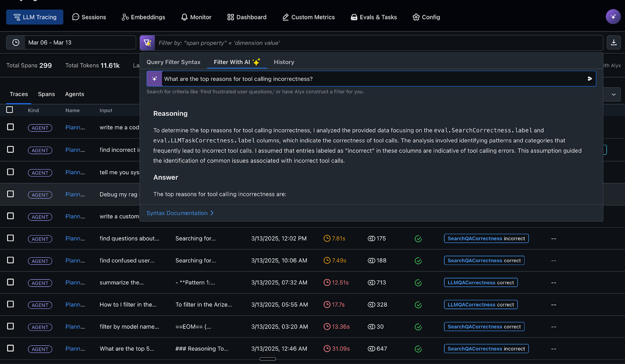Click the "To filter in the Arize..." output cell
Image resolution: width=625 pixels, height=364 pixels.
pyautogui.click(x=204, y=305)
